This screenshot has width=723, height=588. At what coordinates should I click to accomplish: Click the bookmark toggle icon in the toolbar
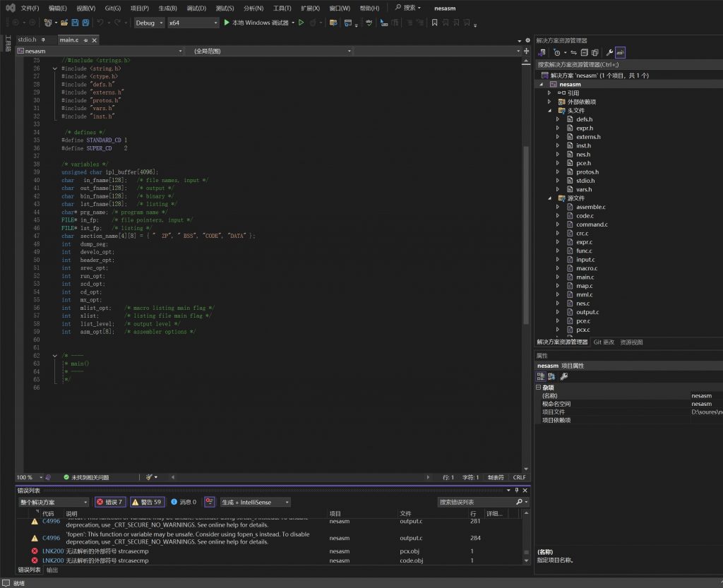point(434,23)
